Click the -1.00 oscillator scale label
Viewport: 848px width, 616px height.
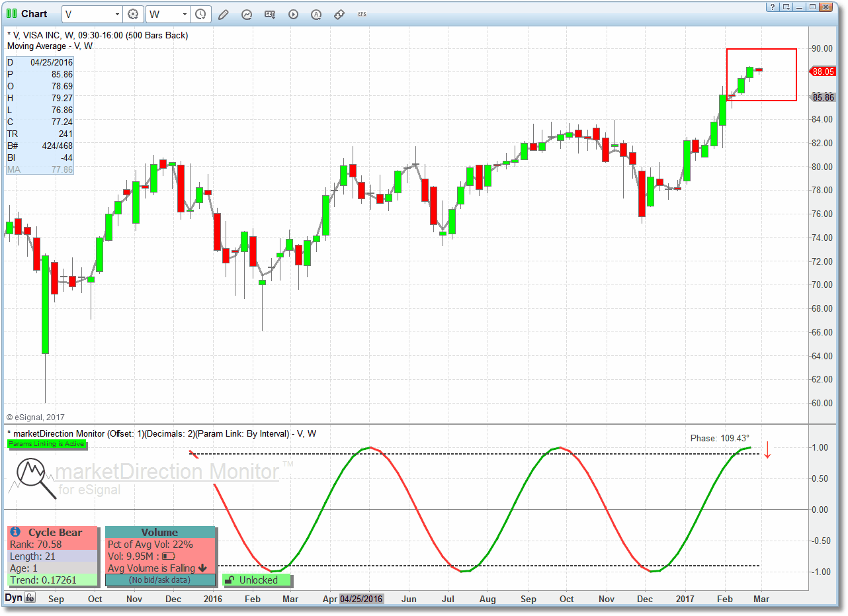pos(821,572)
